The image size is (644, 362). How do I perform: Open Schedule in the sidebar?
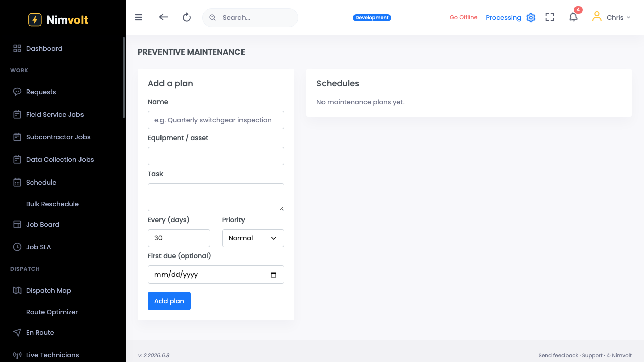click(41, 182)
